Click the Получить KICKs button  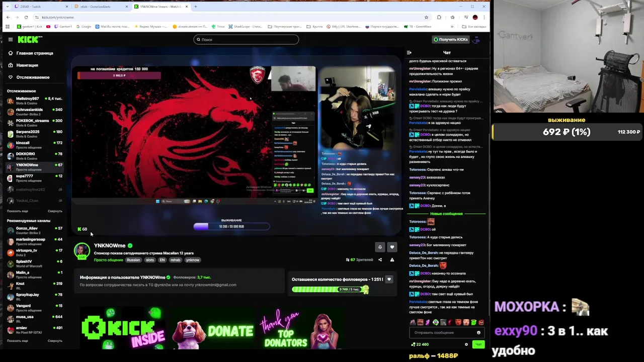tap(451, 39)
